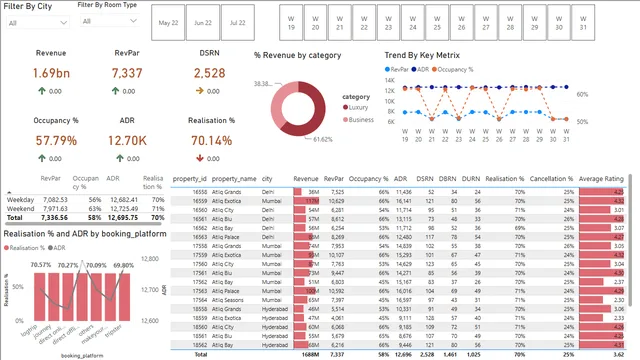Image resolution: width=640 pixels, height=360 pixels.
Task: Sort property table by Occupancy % column
Action: click(x=368, y=179)
